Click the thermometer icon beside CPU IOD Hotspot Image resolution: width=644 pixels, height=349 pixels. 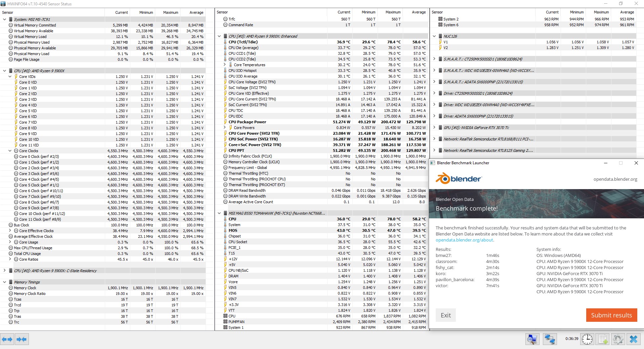[225, 71]
